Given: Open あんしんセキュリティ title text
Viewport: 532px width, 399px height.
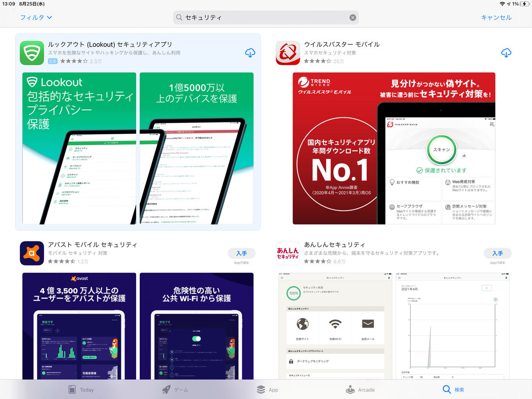Looking at the screenshot, I should coord(334,245).
